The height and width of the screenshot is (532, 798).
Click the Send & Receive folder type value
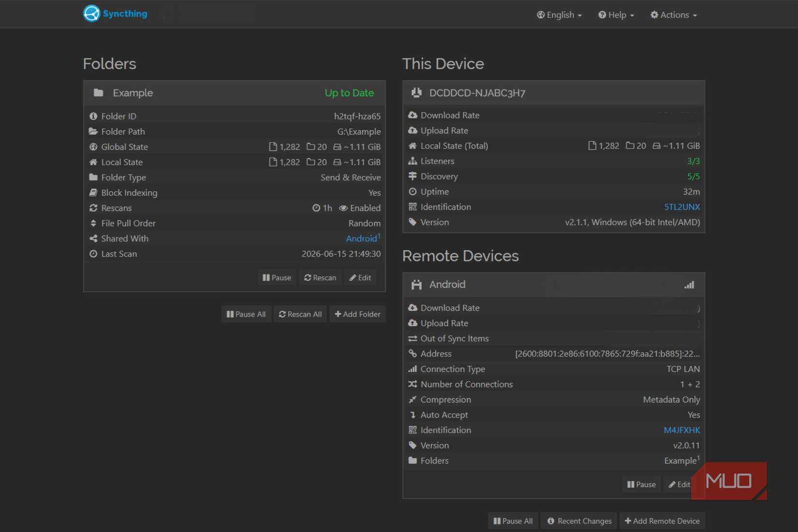[x=351, y=177]
